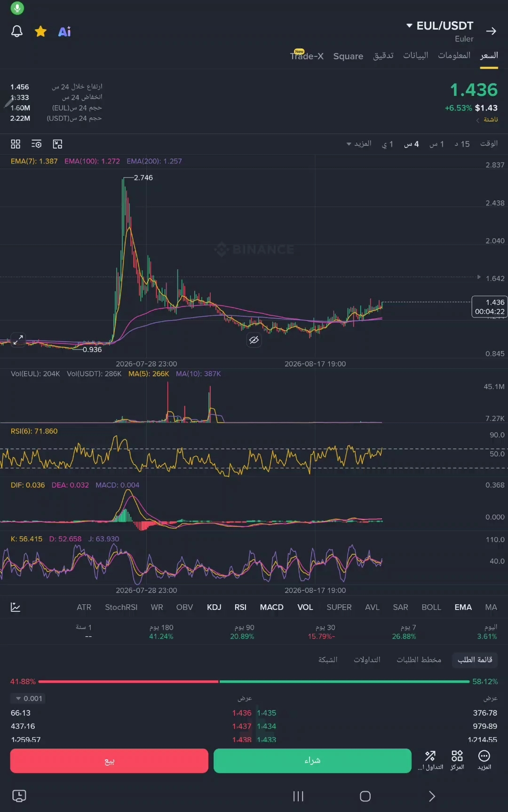This screenshot has width=508, height=812.
Task: Toggle the OBV indicator
Action: (184, 607)
